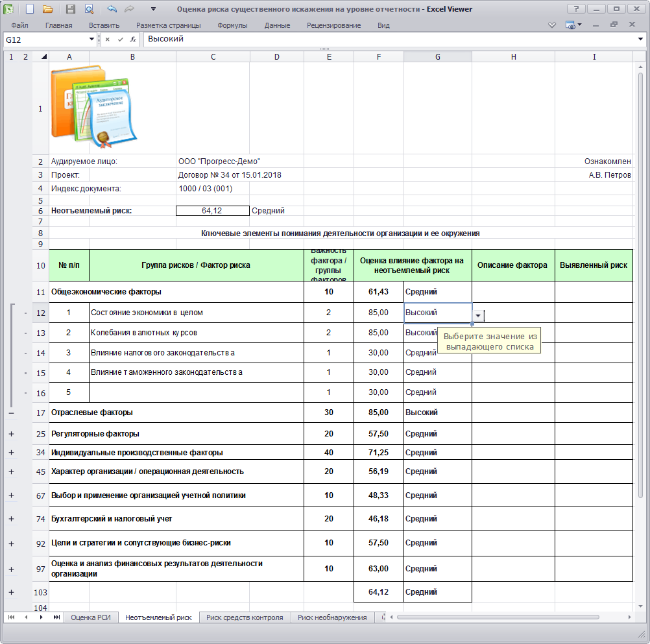Open Insert Function via the fx icon
The width and height of the screenshot is (650, 644).
(133, 40)
